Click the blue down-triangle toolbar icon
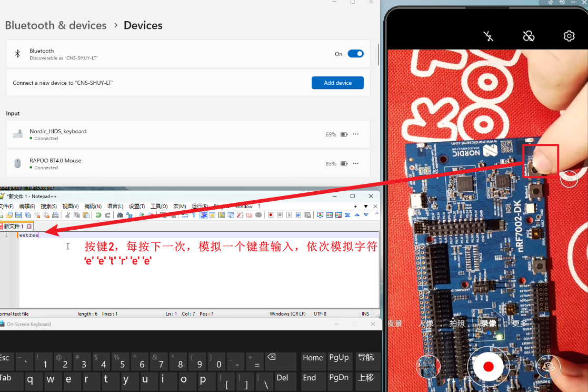 pos(366,215)
